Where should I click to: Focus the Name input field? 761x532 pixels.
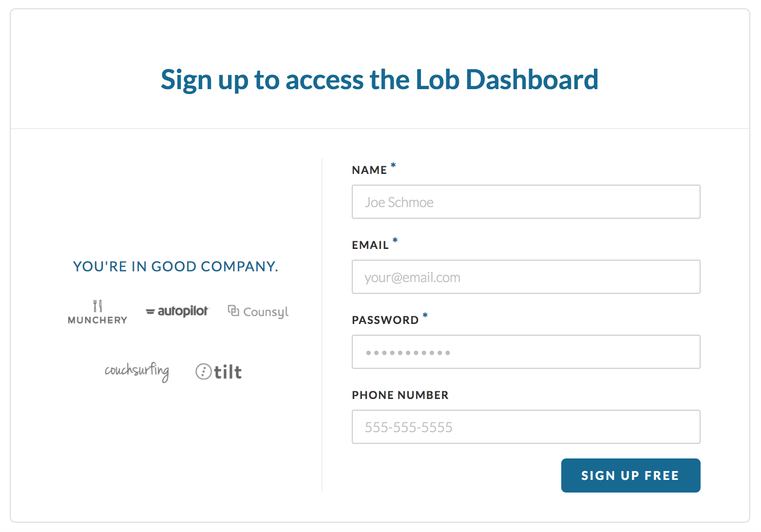click(526, 202)
